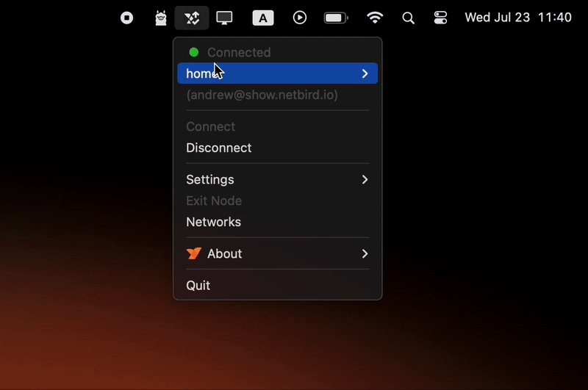Click the battery status icon
Viewport: 588px width, 390px height.
click(x=336, y=18)
